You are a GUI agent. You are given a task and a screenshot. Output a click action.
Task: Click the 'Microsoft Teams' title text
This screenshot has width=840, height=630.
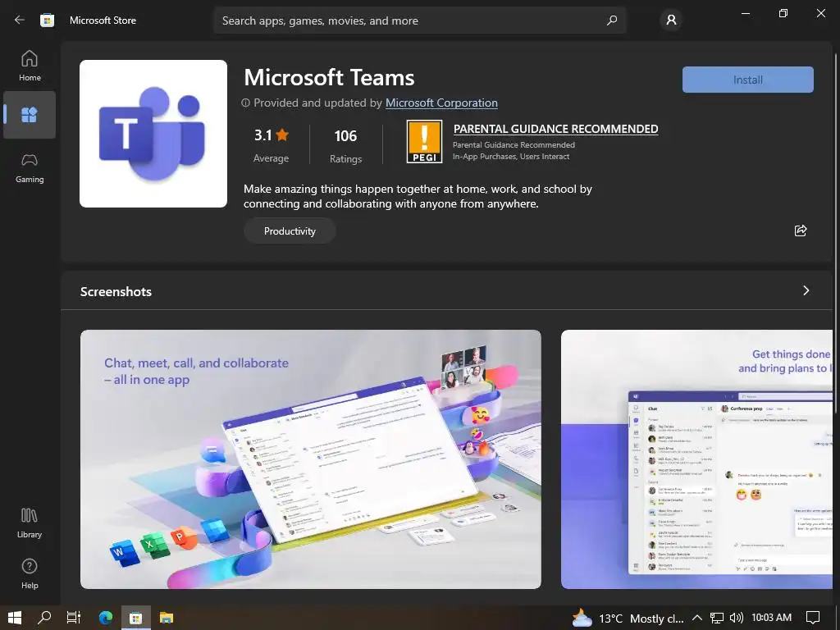[329, 78]
